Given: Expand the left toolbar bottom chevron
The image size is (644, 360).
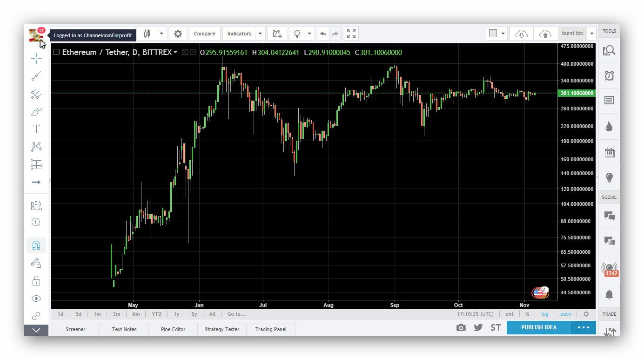Looking at the screenshot, I should click(x=36, y=330).
